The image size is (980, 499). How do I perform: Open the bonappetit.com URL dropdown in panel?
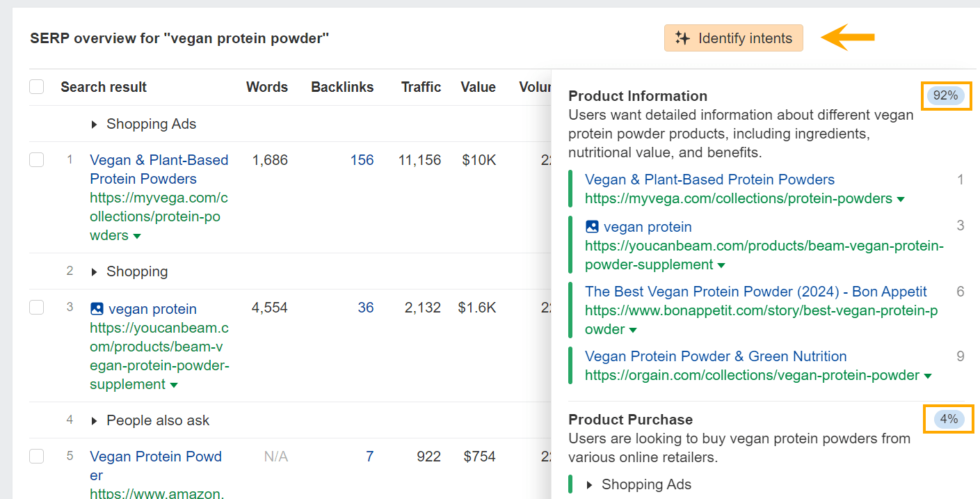pos(632,329)
